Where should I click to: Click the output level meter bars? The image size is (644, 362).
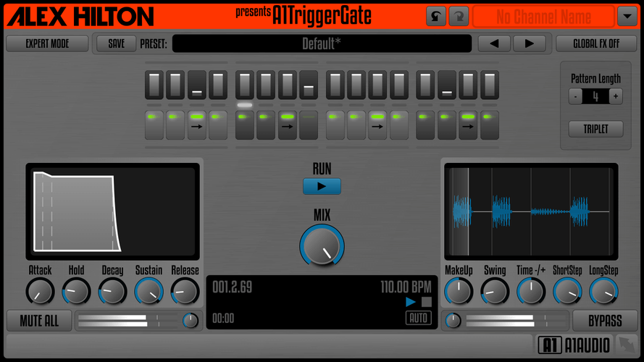(x=517, y=321)
